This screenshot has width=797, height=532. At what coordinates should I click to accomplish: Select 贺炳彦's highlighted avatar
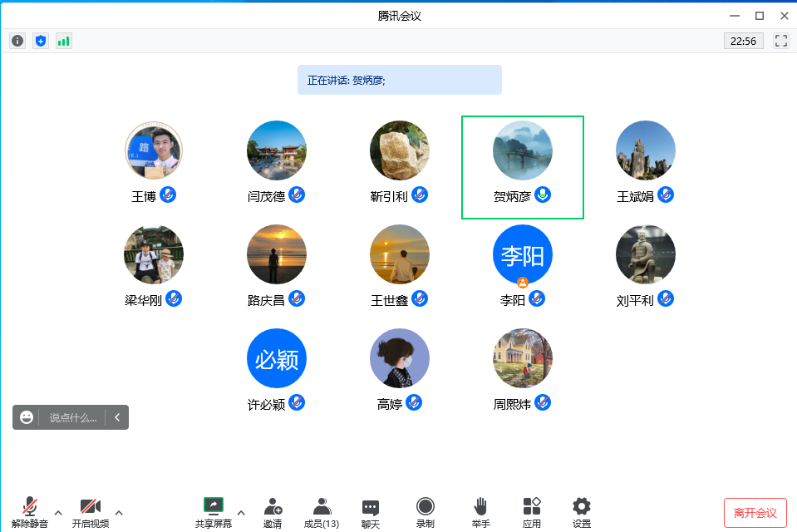click(x=523, y=150)
